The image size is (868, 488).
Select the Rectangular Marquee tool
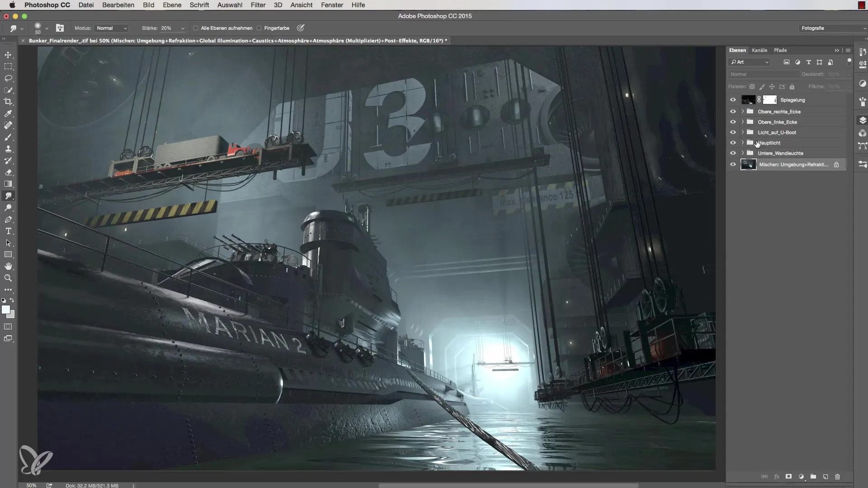(8, 66)
